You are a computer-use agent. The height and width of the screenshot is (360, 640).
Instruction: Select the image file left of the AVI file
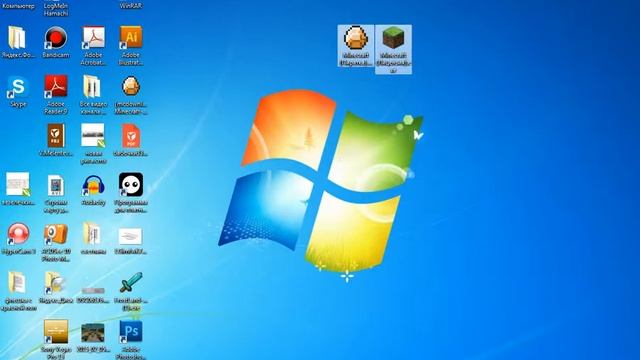tap(18, 184)
